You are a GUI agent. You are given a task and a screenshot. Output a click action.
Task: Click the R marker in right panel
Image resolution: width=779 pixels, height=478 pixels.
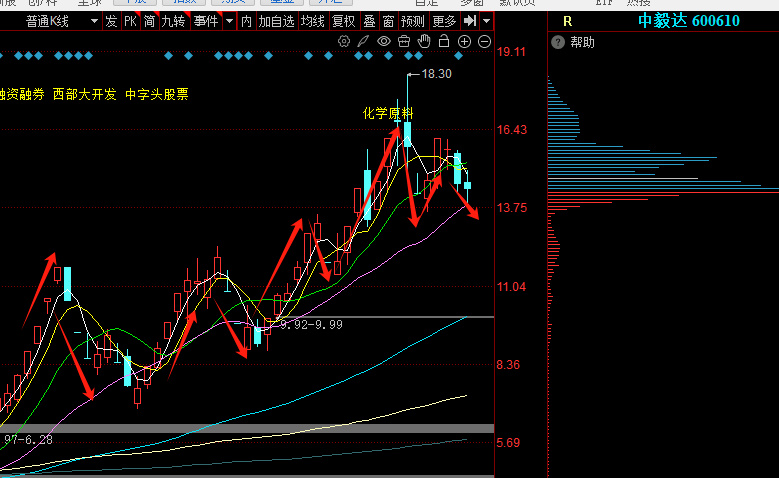[x=567, y=21]
